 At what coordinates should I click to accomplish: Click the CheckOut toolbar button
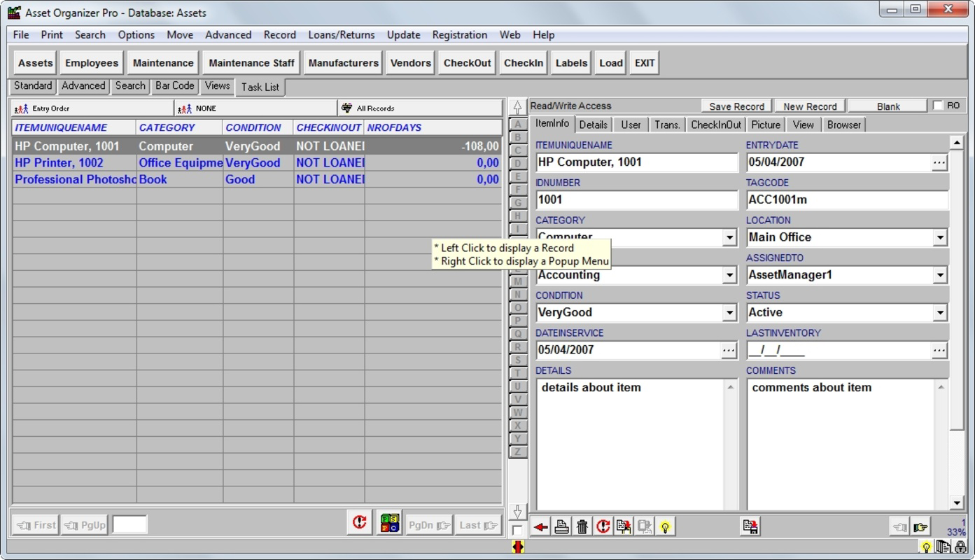pos(468,63)
